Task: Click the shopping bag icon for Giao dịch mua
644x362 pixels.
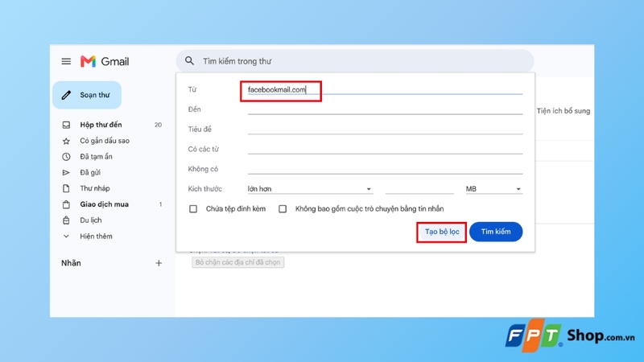Action: [x=66, y=204]
